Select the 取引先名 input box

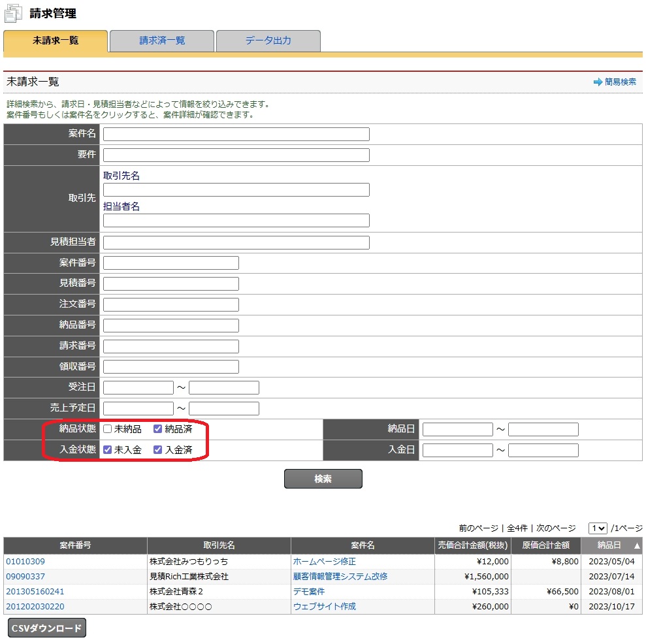[235, 189]
